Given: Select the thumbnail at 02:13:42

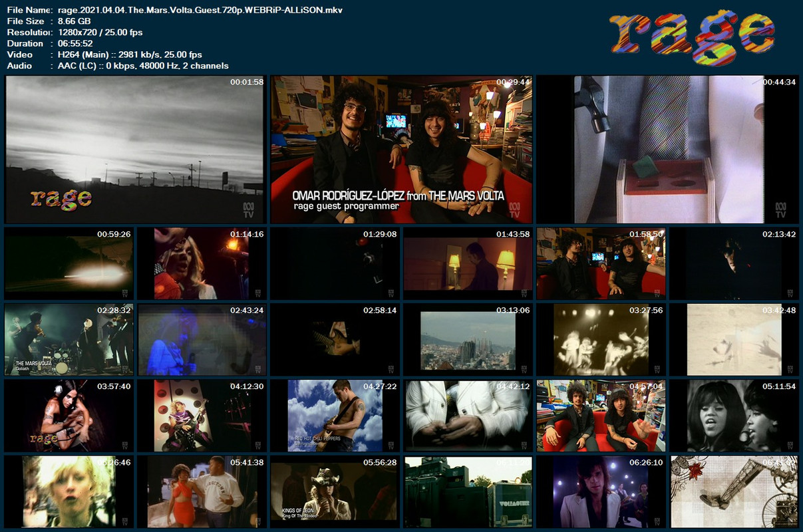Looking at the screenshot, I should tap(734, 263).
